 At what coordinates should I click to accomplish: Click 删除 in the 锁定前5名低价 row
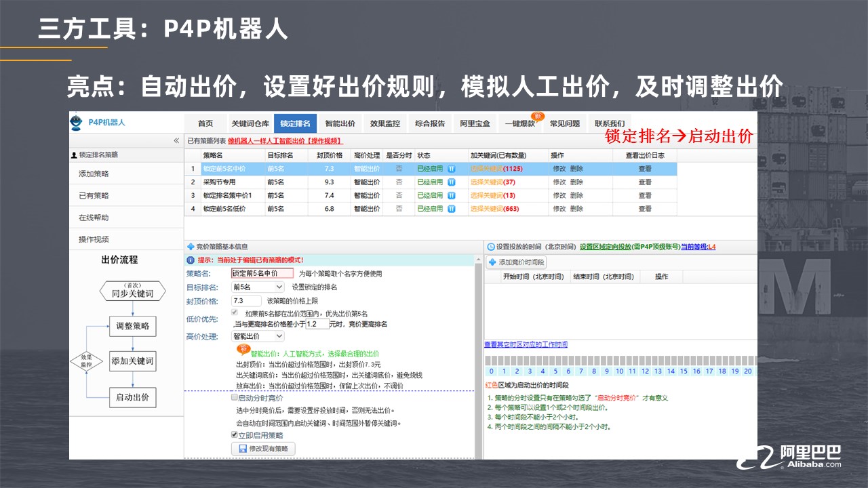coord(576,209)
